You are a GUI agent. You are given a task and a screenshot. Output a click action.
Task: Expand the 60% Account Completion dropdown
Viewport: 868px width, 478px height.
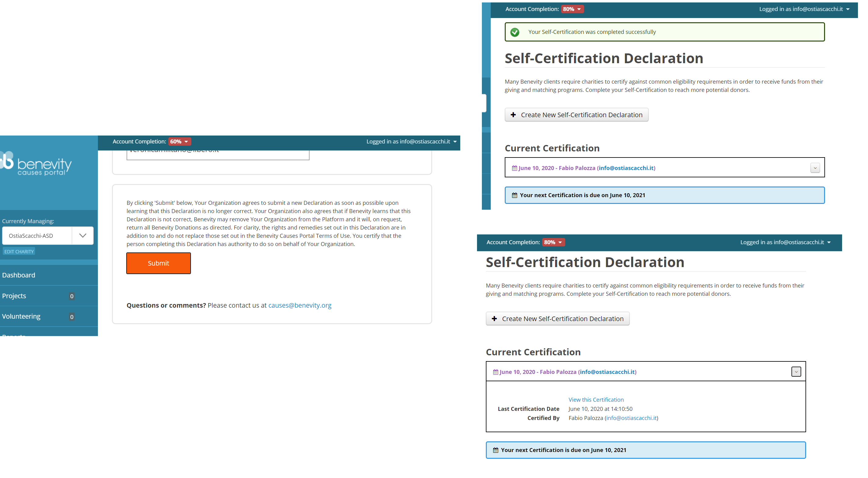tap(179, 141)
